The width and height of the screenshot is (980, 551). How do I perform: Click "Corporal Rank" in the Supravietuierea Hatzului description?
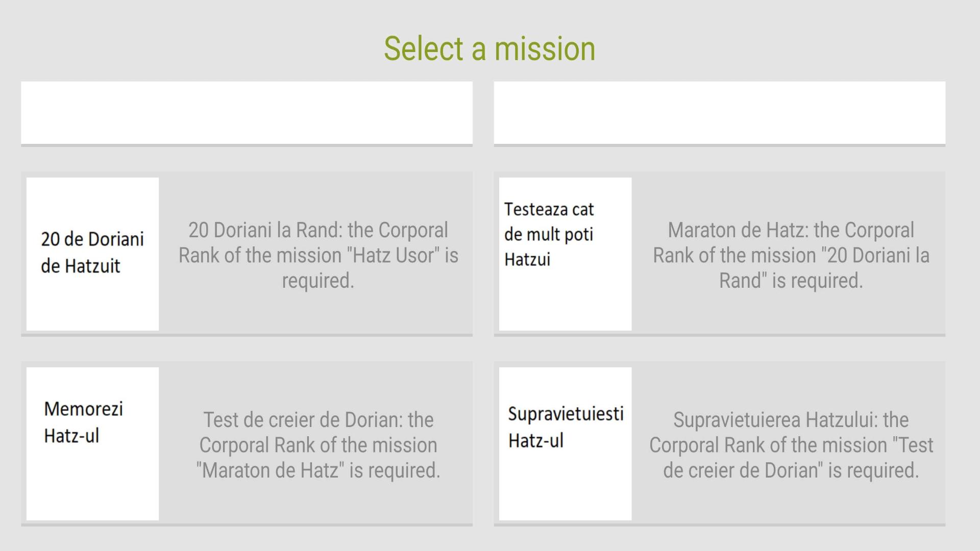709,445
